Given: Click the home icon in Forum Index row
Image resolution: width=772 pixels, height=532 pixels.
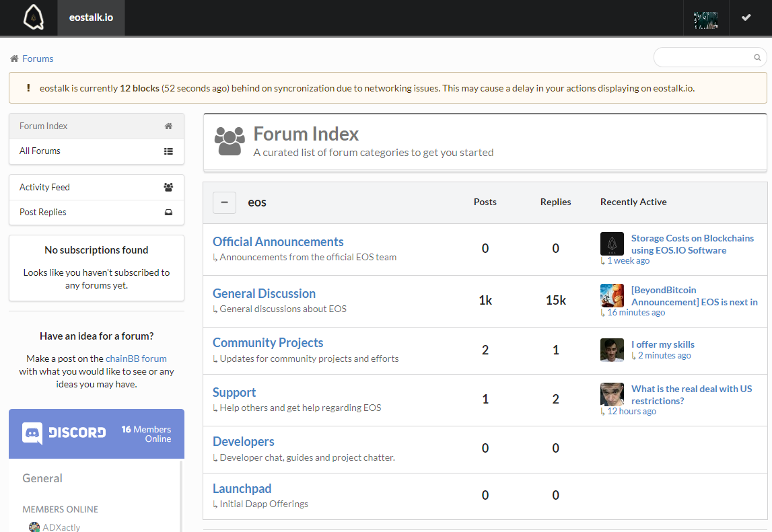Looking at the screenshot, I should (x=168, y=126).
